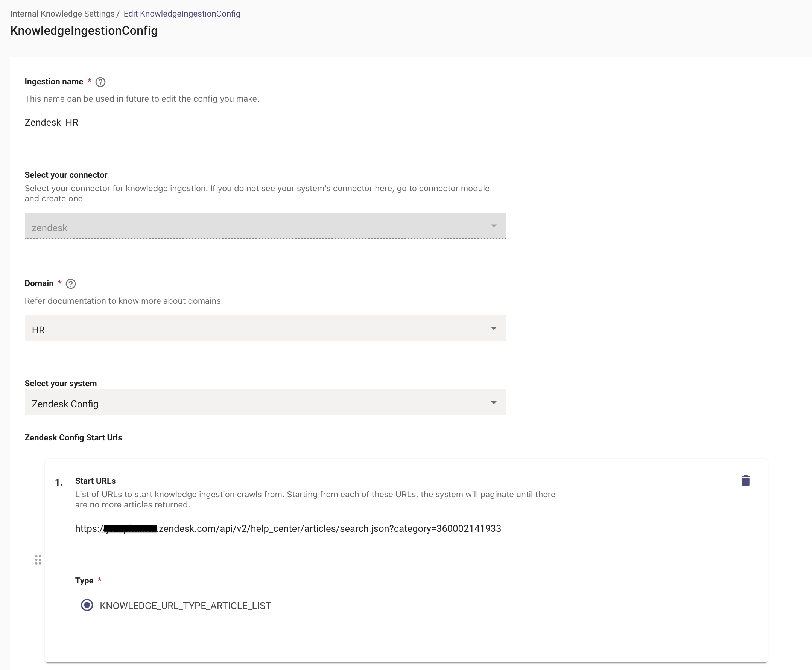Click the Domain help question-mark icon
Viewport: 812px width, 670px height.
(71, 284)
